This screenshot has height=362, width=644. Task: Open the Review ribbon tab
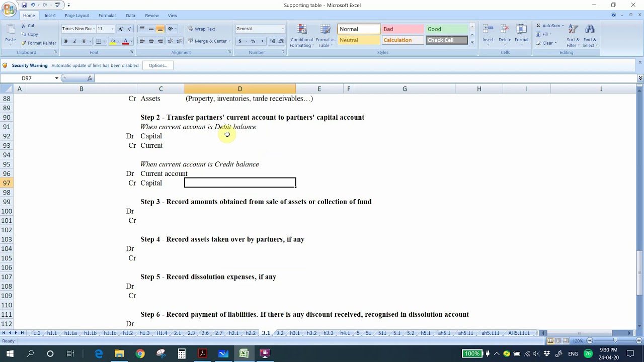pyautogui.click(x=151, y=16)
